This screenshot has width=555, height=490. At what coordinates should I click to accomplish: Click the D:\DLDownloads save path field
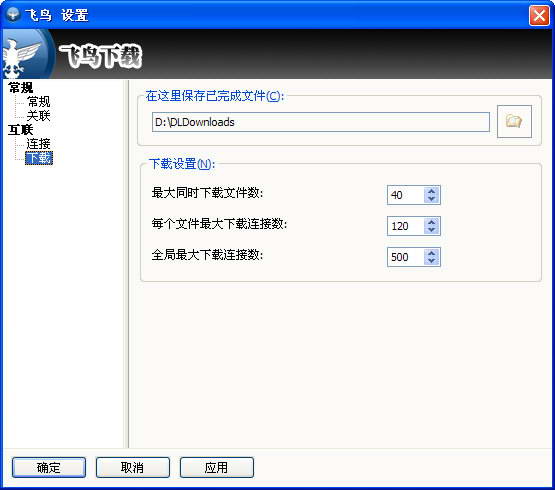[x=321, y=122]
